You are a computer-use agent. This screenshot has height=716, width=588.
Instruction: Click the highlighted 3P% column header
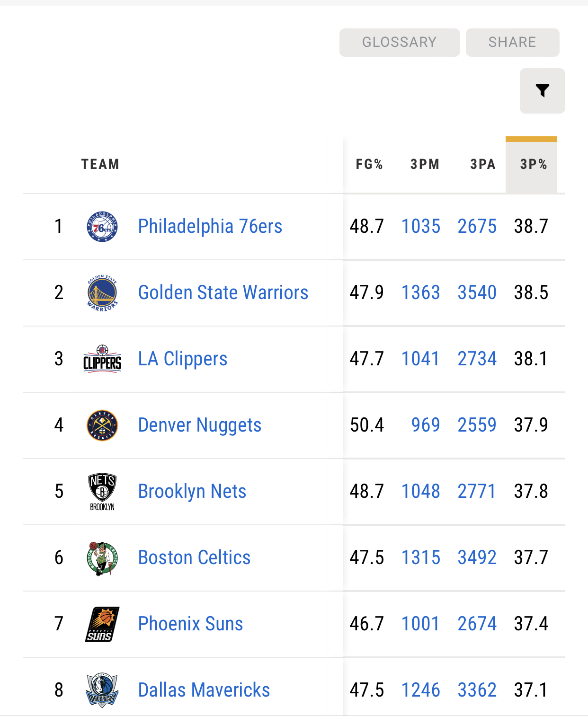[x=533, y=164]
